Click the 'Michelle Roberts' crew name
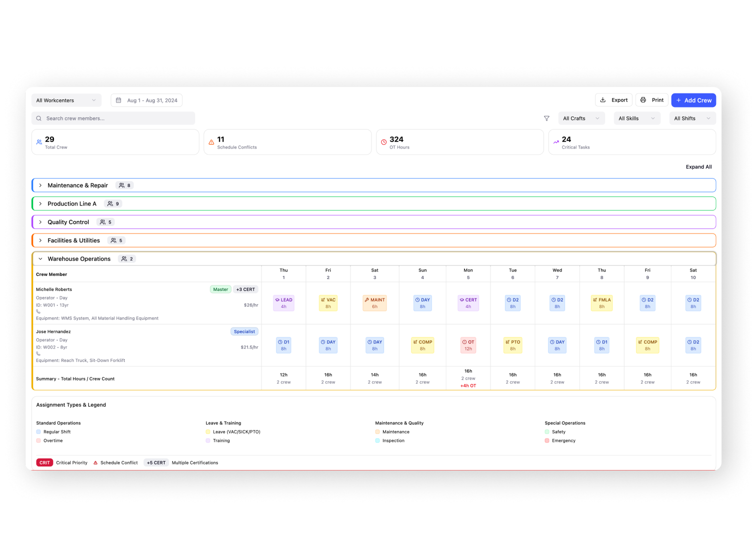Screen dimensions: 752x560 point(54,289)
